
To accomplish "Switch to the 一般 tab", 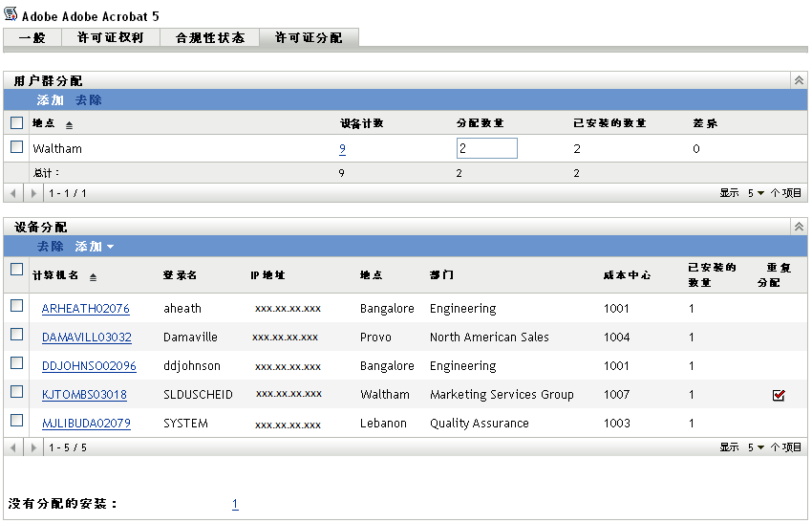I will [32, 37].
